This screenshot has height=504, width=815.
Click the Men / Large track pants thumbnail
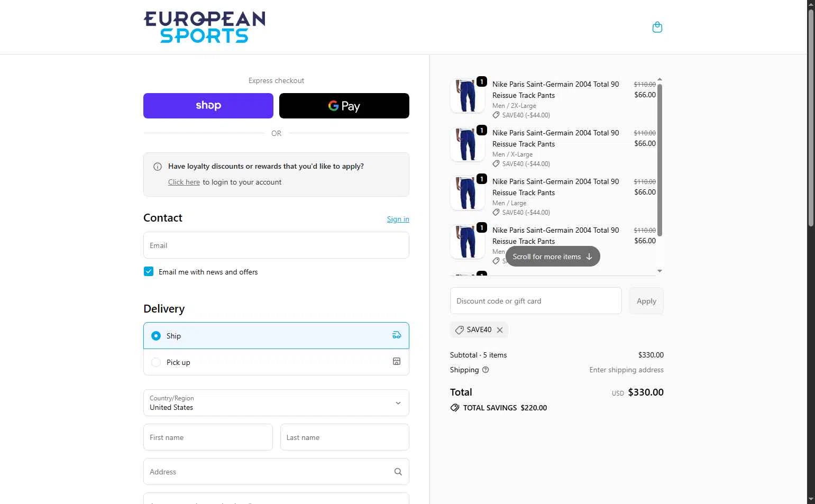[x=468, y=193]
